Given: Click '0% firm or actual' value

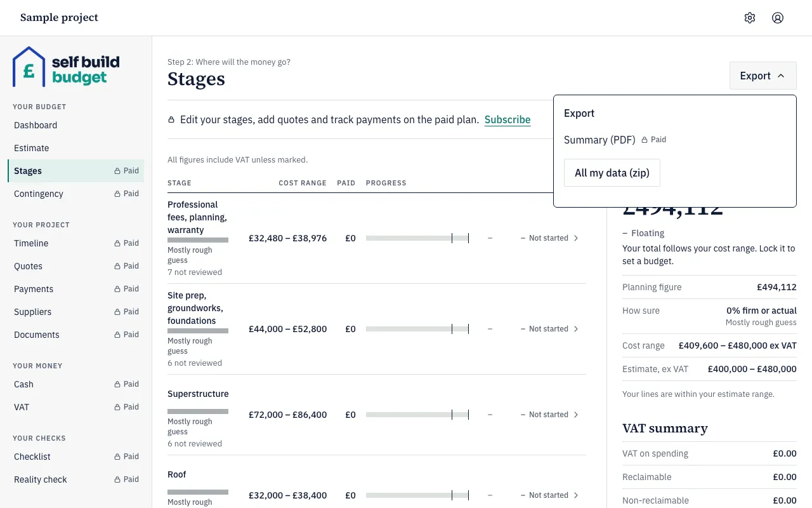Looking at the screenshot, I should point(761,311).
